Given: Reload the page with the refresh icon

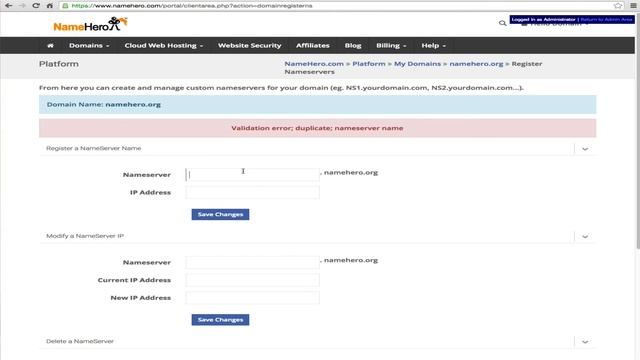Looking at the screenshot, I should pos(36,5).
